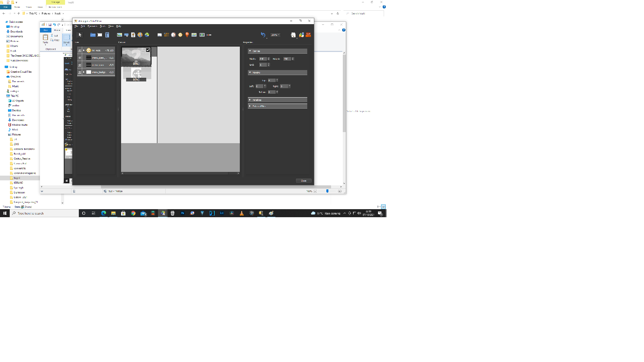644x362 pixels.
Task: Open the components toolbox icon
Action: tap(301, 35)
